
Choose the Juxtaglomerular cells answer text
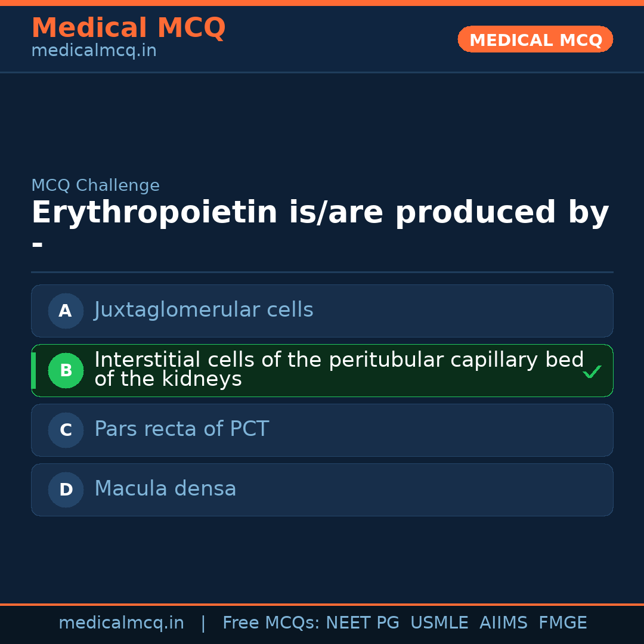click(x=203, y=310)
